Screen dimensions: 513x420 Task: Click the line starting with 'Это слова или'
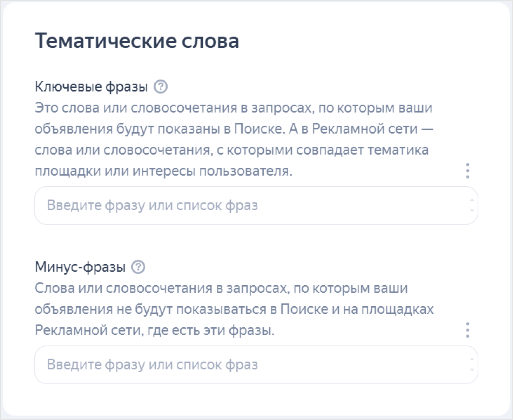(233, 108)
